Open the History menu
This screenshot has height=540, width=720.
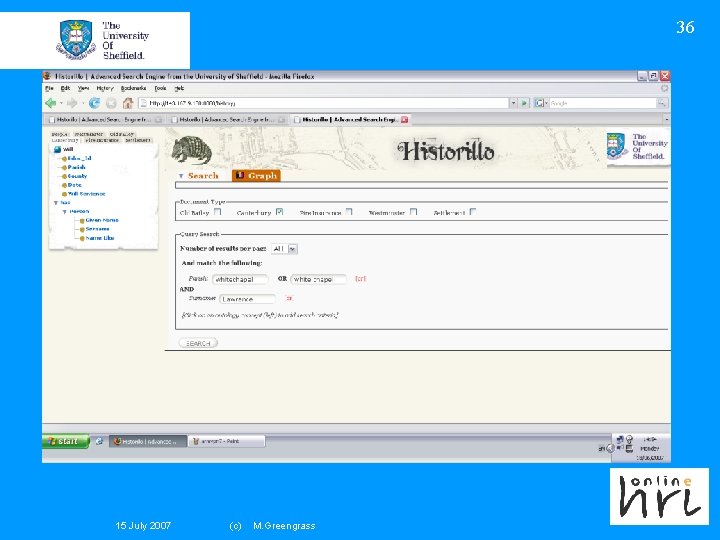[105, 88]
